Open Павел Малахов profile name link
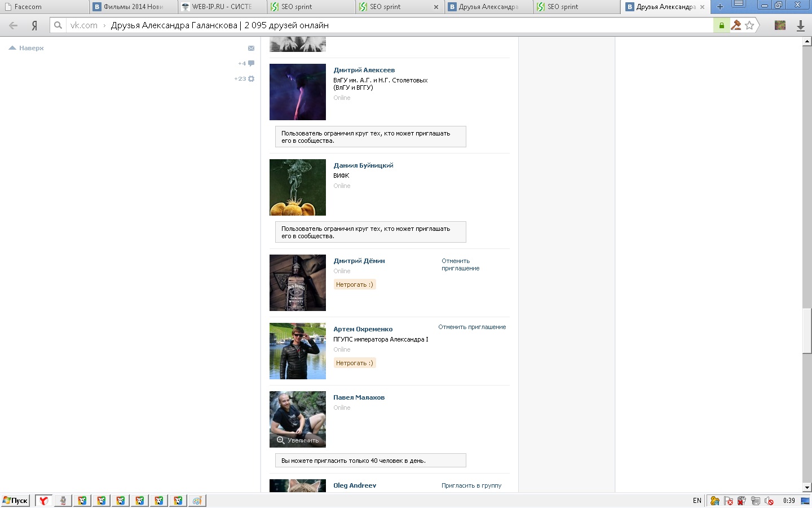Image resolution: width=812 pixels, height=508 pixels. 359,397
